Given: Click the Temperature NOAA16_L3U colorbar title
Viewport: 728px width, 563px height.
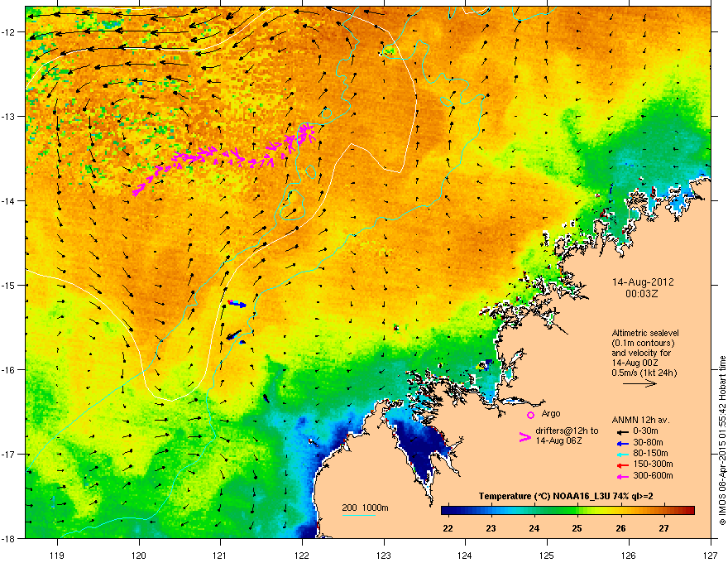Looking at the screenshot, I should 566,496.
